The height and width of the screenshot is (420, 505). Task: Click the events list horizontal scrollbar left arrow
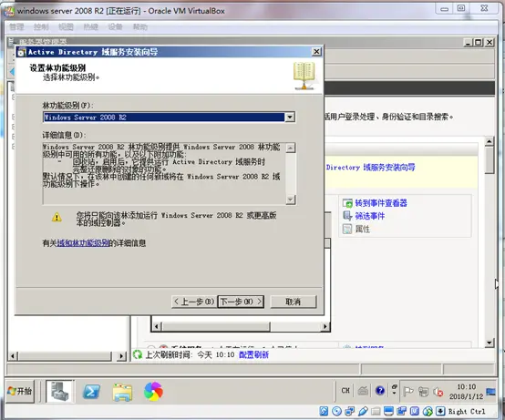156,326
